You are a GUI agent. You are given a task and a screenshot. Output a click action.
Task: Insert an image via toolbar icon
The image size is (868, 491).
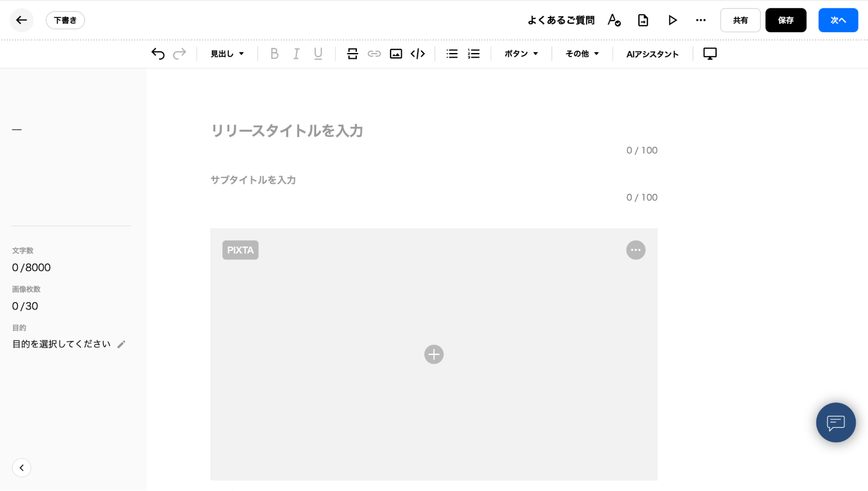coord(396,54)
